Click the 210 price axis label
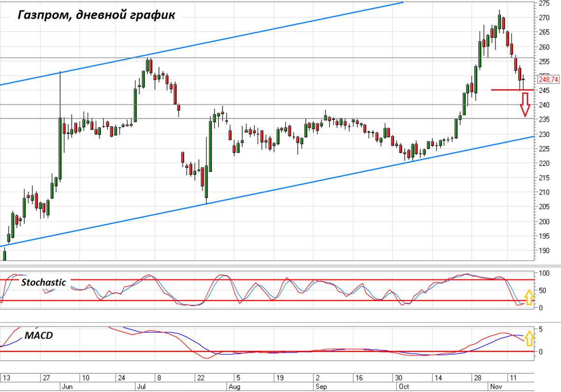 pyautogui.click(x=544, y=192)
